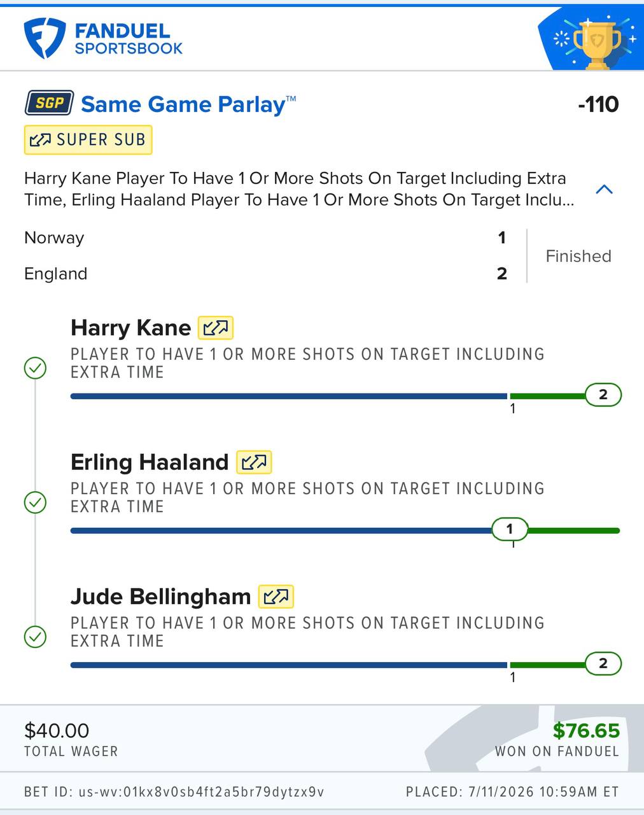Click Erling Haaland's progress marker showing 1
This screenshot has width=644, height=815.
click(510, 529)
